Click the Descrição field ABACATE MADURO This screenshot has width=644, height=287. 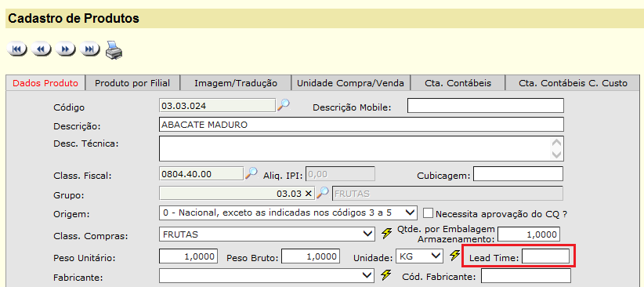tap(361, 125)
